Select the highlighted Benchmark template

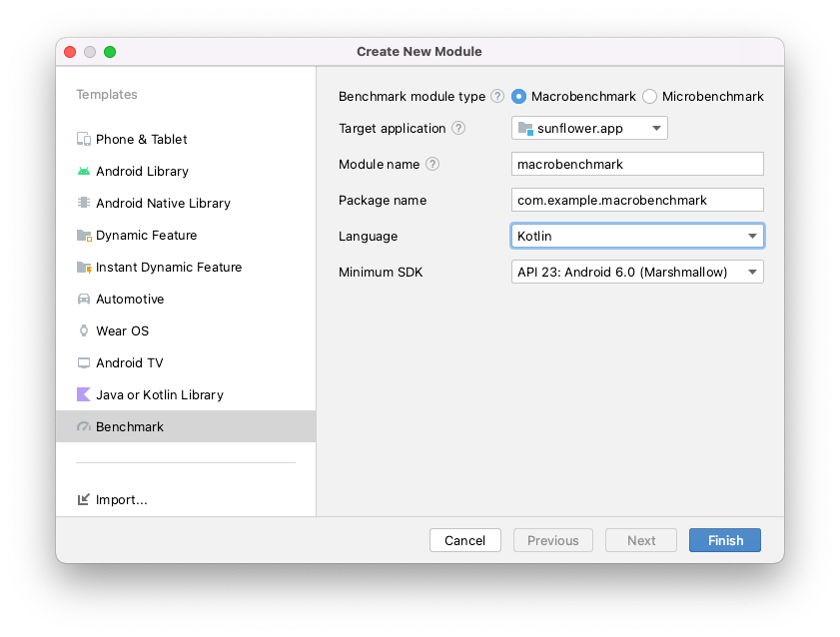[186, 426]
